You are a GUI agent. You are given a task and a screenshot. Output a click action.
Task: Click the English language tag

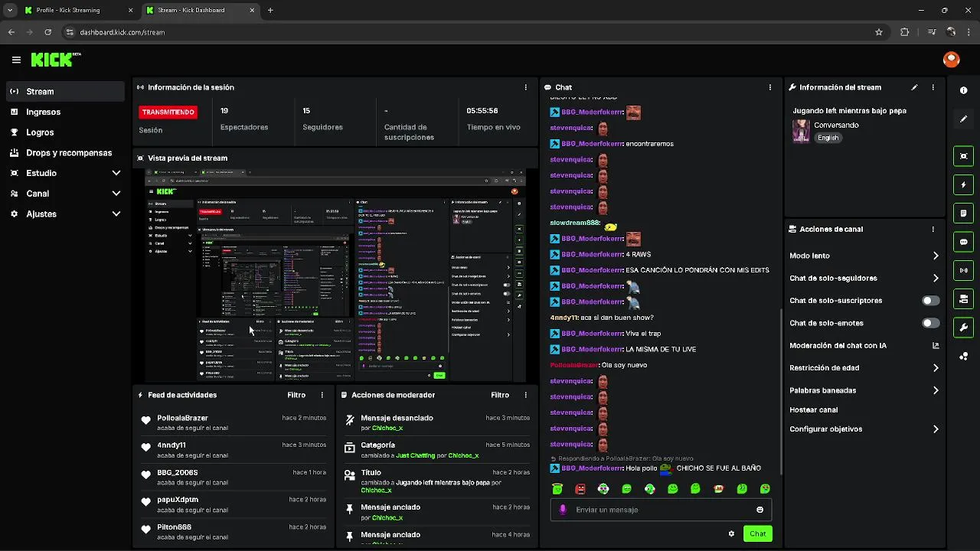point(828,138)
